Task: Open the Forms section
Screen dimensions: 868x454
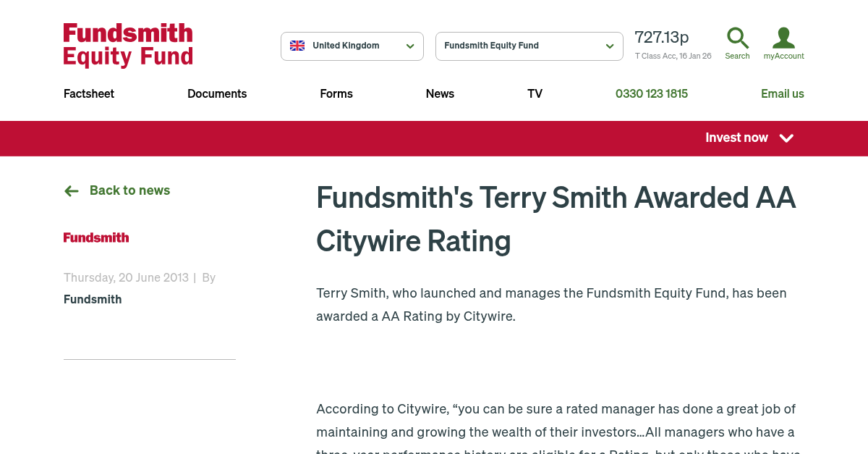Action: pyautogui.click(x=336, y=93)
